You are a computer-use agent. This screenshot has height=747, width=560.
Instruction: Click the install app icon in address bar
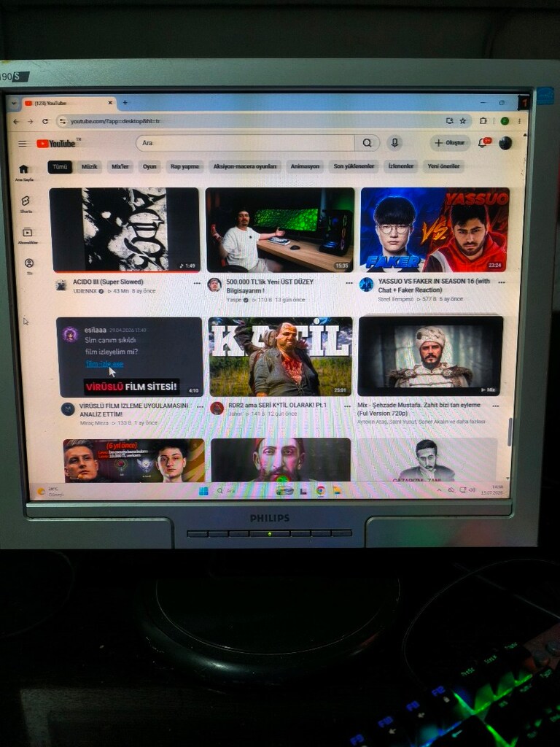(449, 121)
